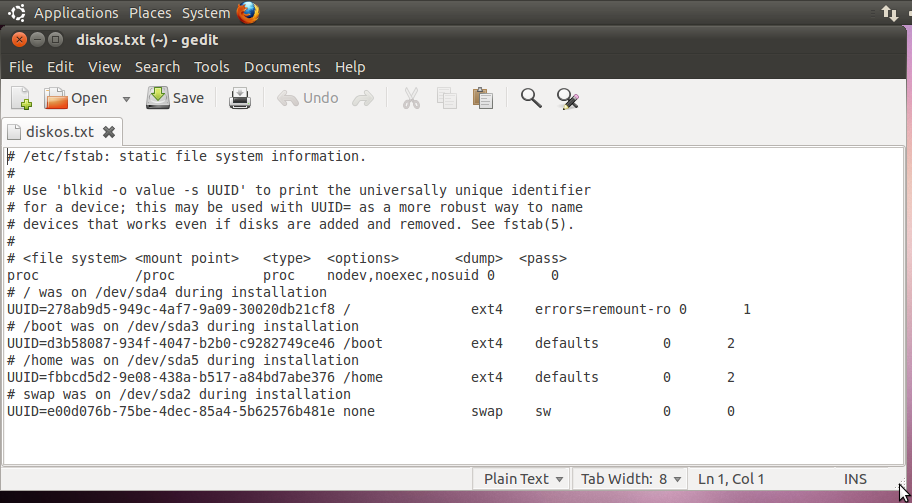The height and width of the screenshot is (503, 912).
Task: Click the Copy icon in toolbar
Action: [x=447, y=98]
